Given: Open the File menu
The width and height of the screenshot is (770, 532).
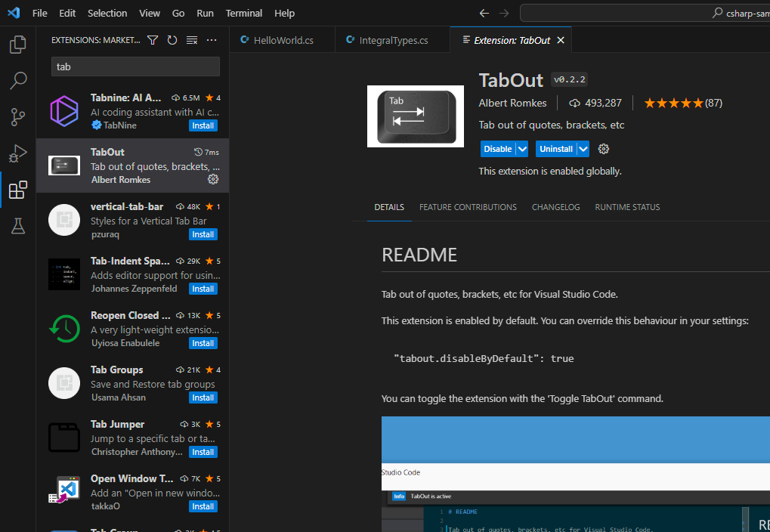Looking at the screenshot, I should click(x=40, y=14).
